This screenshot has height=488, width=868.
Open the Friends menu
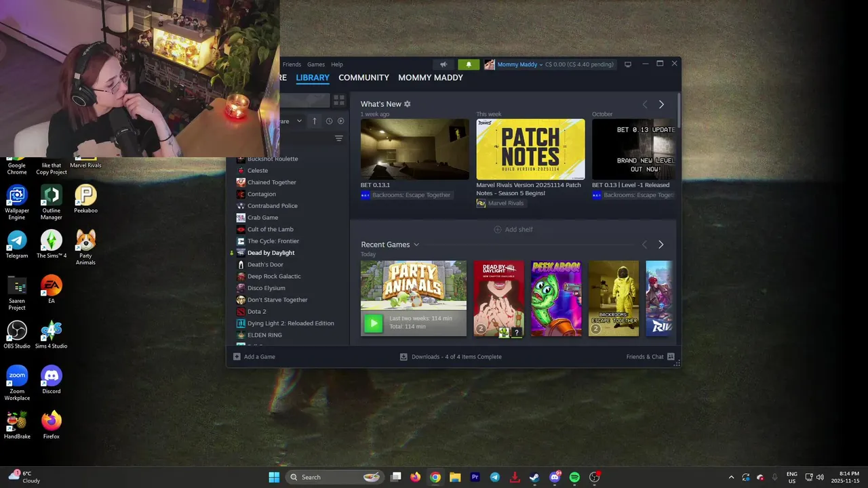(x=292, y=64)
